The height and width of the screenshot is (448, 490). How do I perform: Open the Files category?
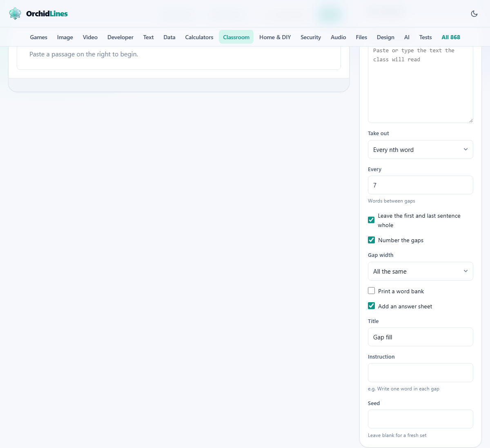click(x=361, y=37)
